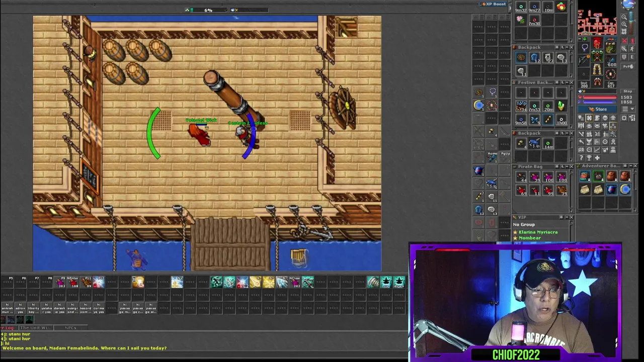Click the helmet equipment slot

point(597,43)
